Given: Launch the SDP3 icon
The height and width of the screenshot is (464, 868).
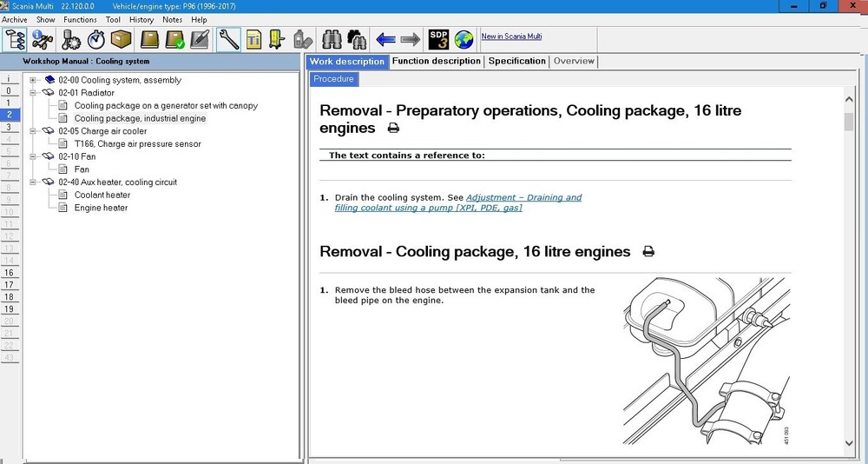Looking at the screenshot, I should tap(438, 39).
